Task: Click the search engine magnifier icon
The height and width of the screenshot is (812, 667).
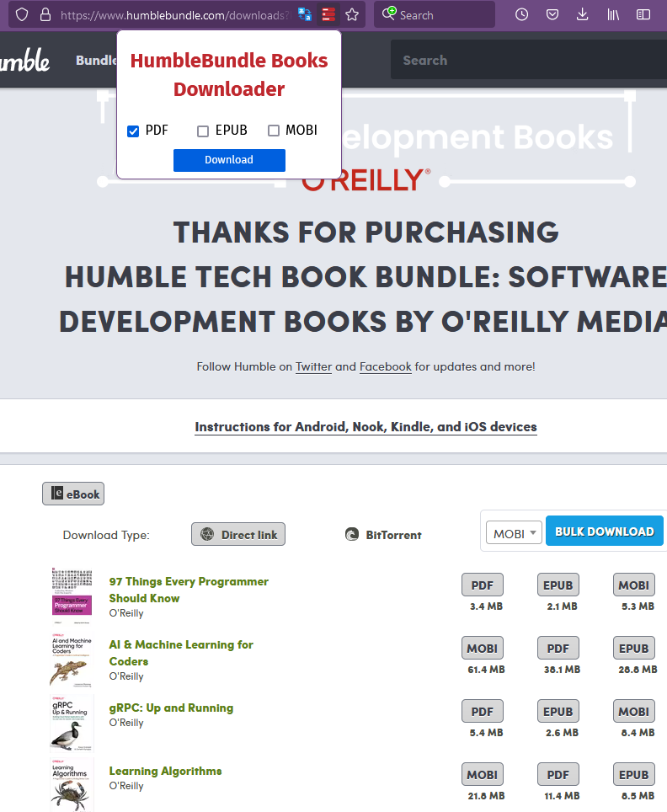Action: point(389,13)
